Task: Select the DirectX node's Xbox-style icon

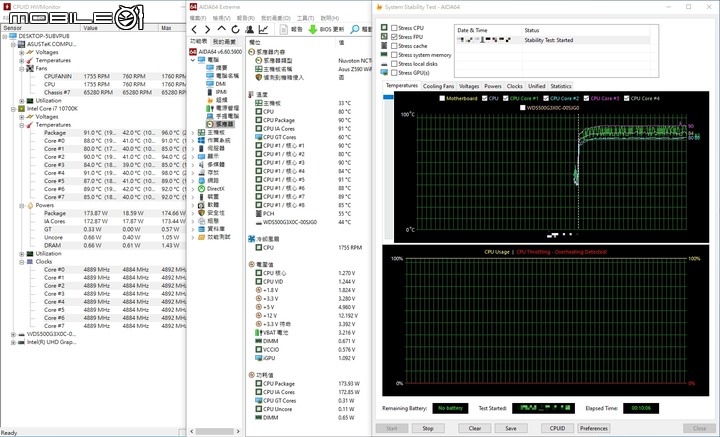Action: [x=201, y=189]
